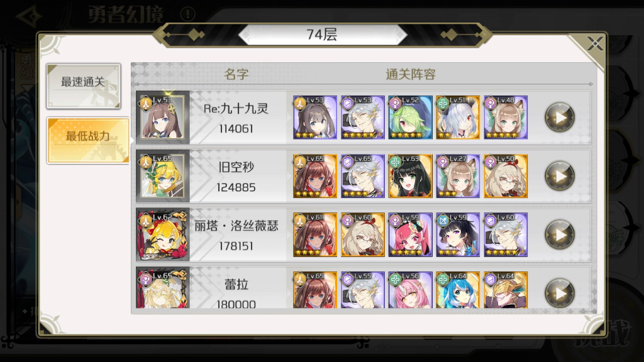Switch to 最速通关 tab

point(84,85)
